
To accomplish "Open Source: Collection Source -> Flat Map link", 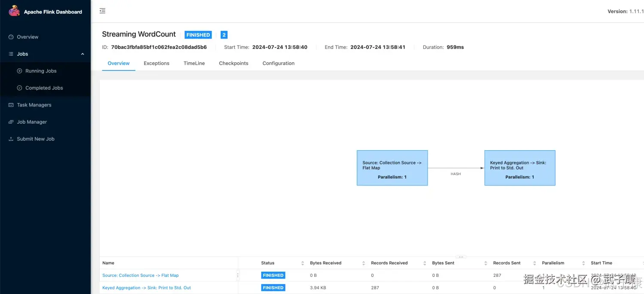I will (140, 276).
